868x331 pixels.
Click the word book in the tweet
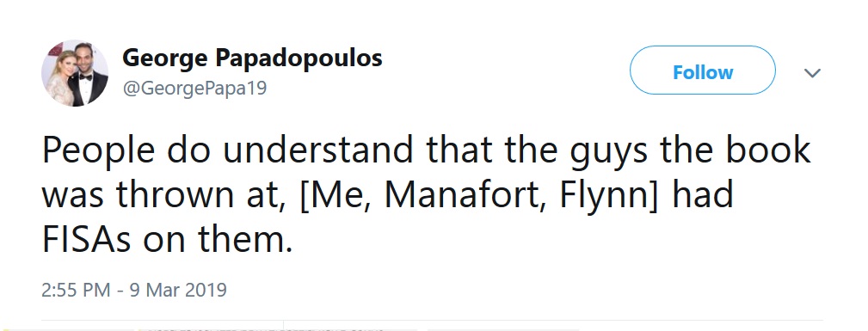768,150
